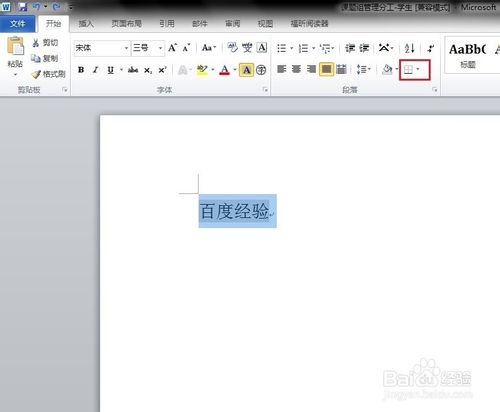Switch to the Foxit Reader (福昕阅读器) tab
Screen dimensions: 500x412
click(x=309, y=23)
